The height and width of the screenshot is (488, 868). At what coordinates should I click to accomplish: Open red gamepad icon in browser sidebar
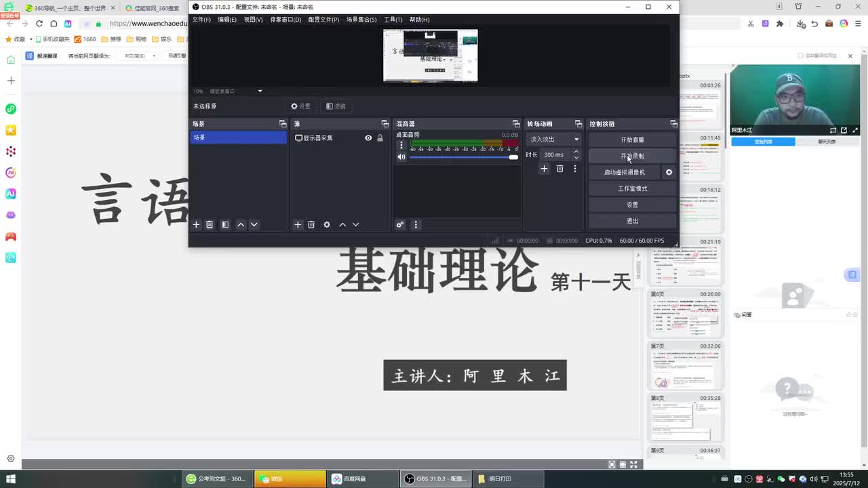pos(10,237)
